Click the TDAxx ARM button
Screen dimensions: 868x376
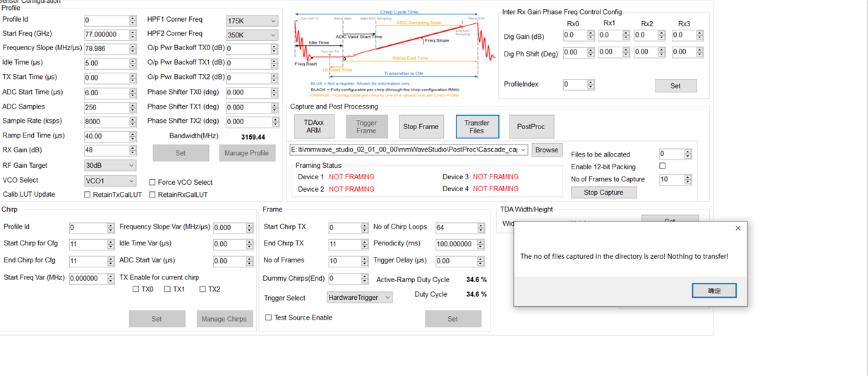coord(314,126)
